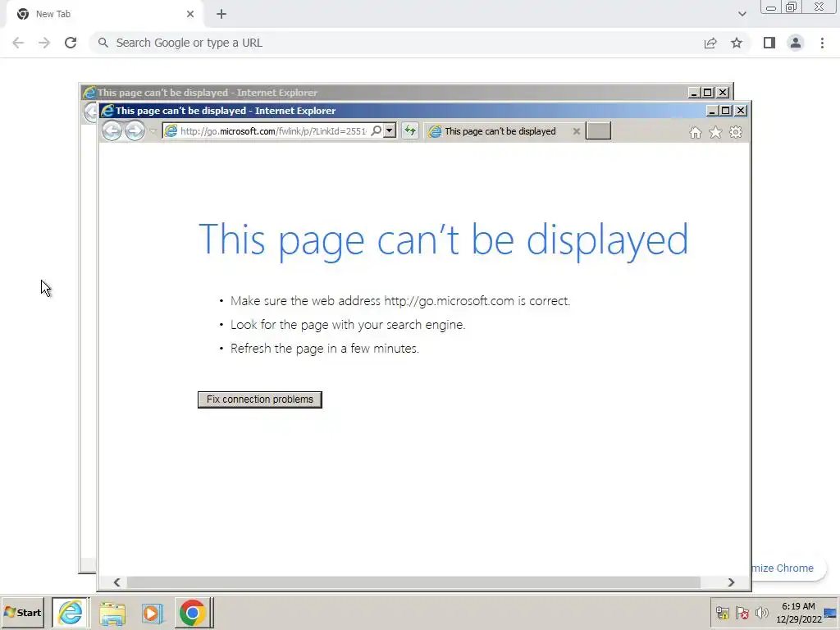Click the network status tray icon
This screenshot has height=630, width=840.
tap(722, 613)
